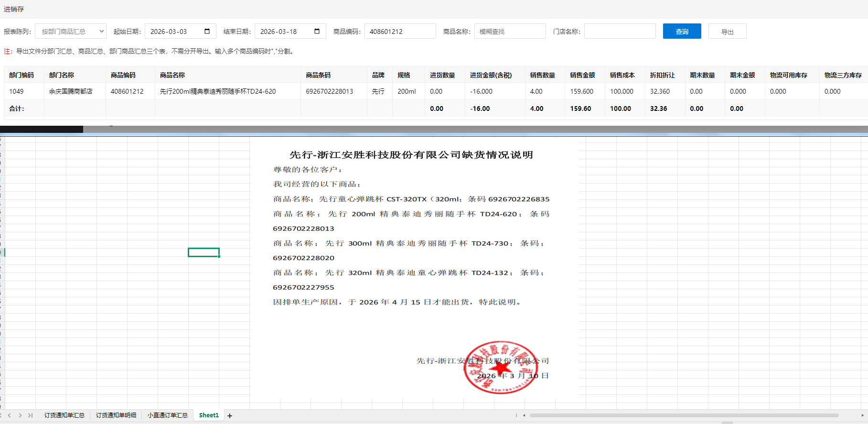Switch to the 订货通知单汇总 sheet tab

click(64, 415)
